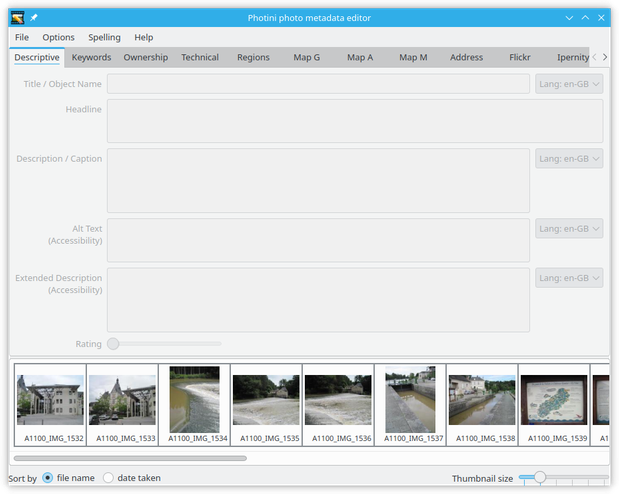The height and width of the screenshot is (494, 619).
Task: Switch to the Keywords tab
Action: [91, 57]
